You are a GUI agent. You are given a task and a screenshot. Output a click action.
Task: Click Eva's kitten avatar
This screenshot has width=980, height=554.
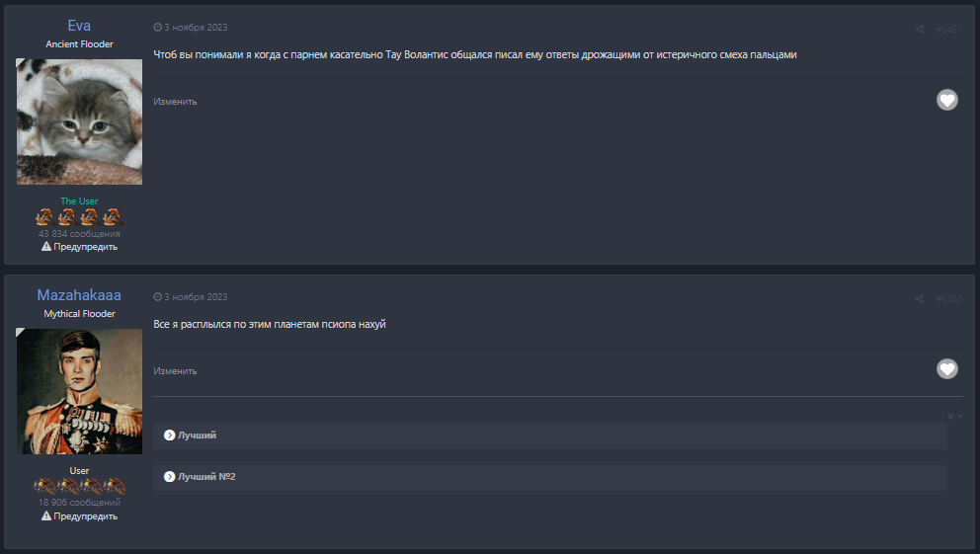pyautogui.click(x=79, y=121)
